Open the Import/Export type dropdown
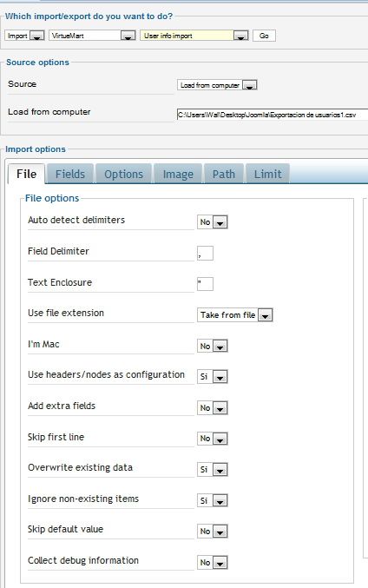 [x=24, y=36]
